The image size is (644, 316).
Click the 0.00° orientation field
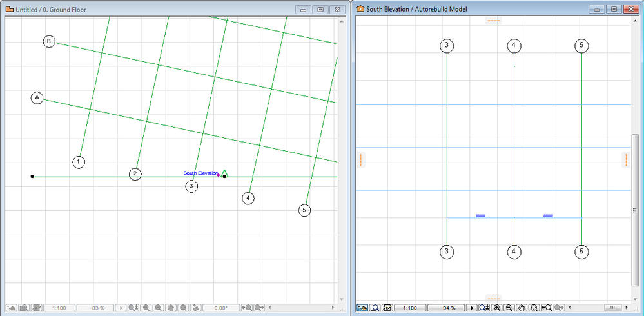pyautogui.click(x=221, y=308)
